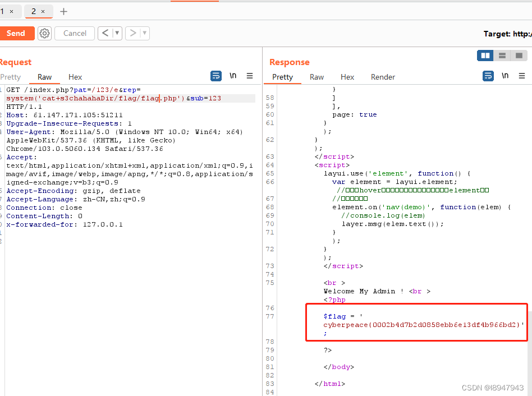Click the layui.use('element' response line
This screenshot has width=532, height=396.
pos(397,173)
